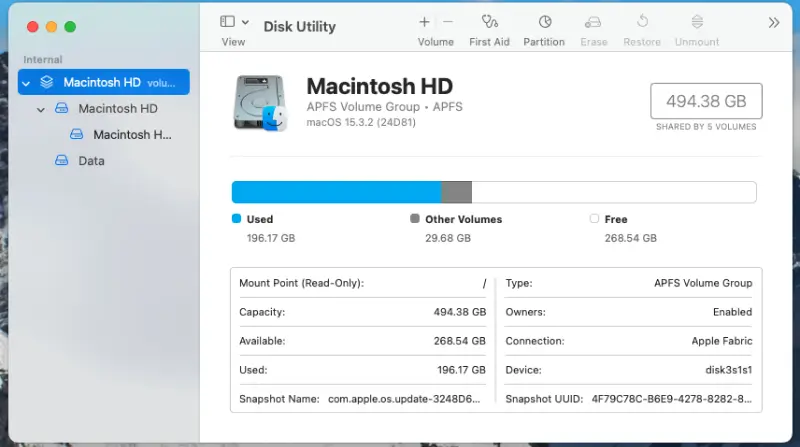Screen dimensions: 800x447
Task: Click the blue Used segment of storage bar
Action: (x=336, y=192)
